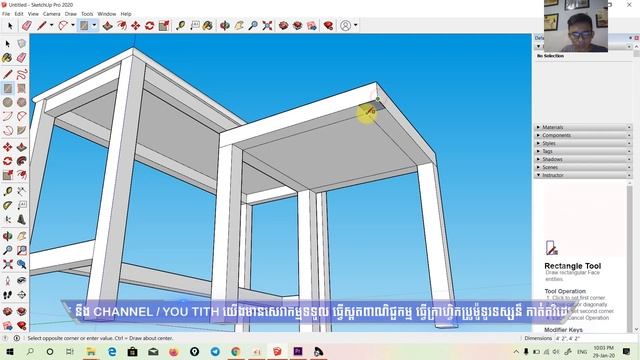Open 3D Warehouse from top toolbar

pyautogui.click(x=283, y=26)
